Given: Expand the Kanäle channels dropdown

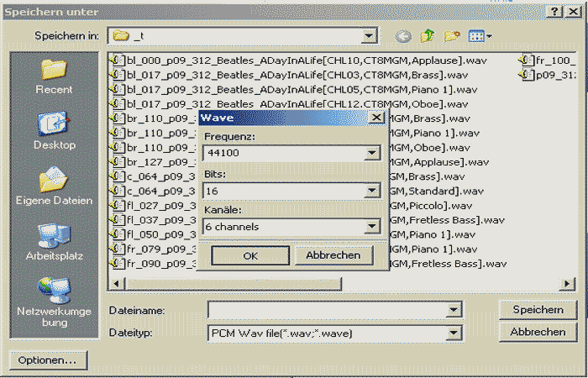Looking at the screenshot, I should click(370, 227).
